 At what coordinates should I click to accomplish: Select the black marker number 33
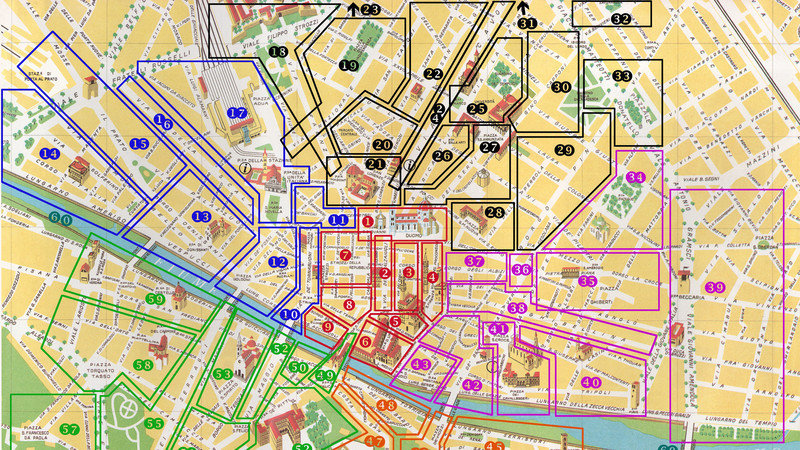click(x=622, y=76)
